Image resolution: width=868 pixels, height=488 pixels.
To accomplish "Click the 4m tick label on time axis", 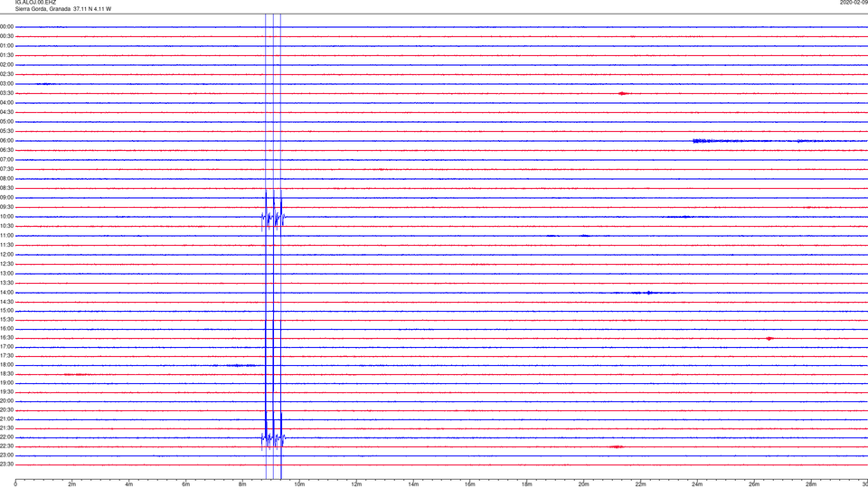I will pyautogui.click(x=129, y=484).
